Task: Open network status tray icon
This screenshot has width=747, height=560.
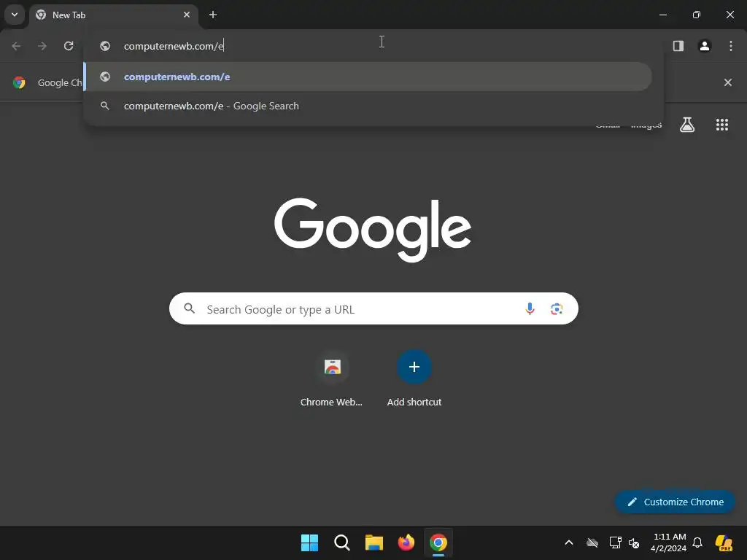Action: point(615,542)
